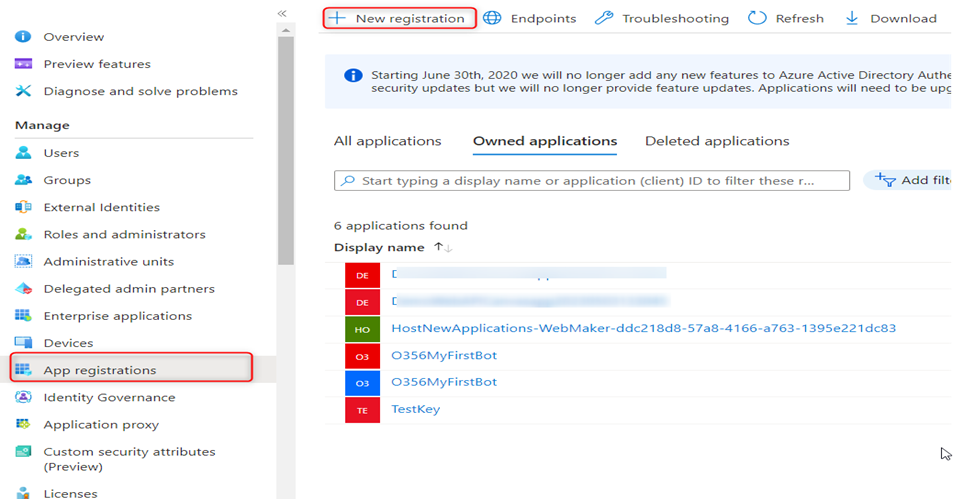
Task: Click the Endpoints globe icon
Action: click(x=492, y=18)
